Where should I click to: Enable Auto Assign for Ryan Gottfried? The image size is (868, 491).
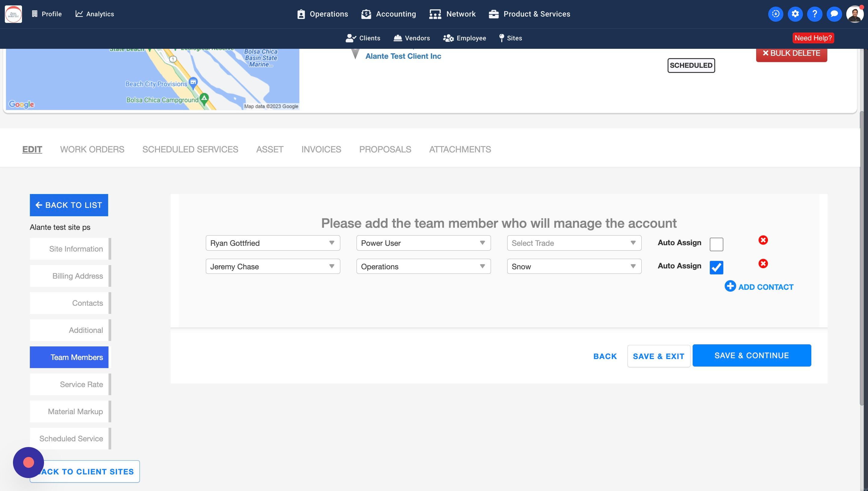point(716,244)
